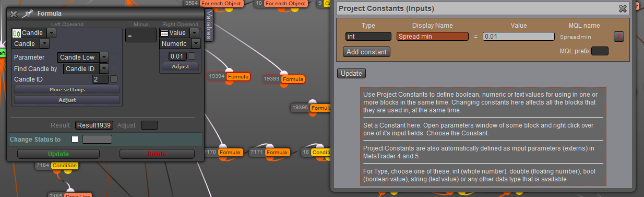Select the For each Object block 3504
Screen dimensions: 644x197
click(222, 4)
